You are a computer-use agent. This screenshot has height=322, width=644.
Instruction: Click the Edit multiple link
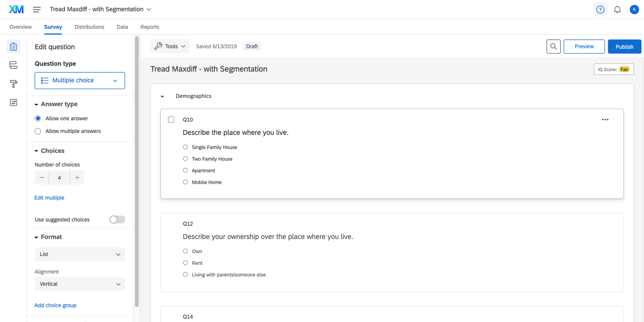click(x=49, y=198)
